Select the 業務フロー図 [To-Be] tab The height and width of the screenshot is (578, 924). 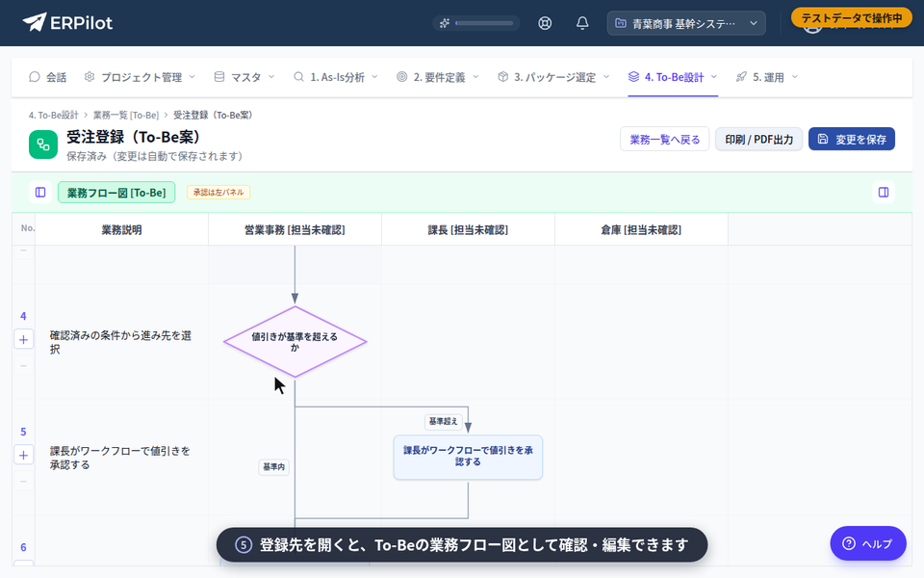coord(116,193)
